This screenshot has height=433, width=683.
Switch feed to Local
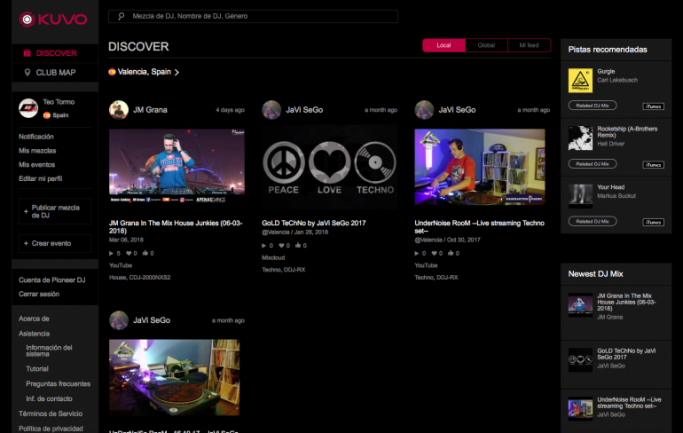(443, 45)
